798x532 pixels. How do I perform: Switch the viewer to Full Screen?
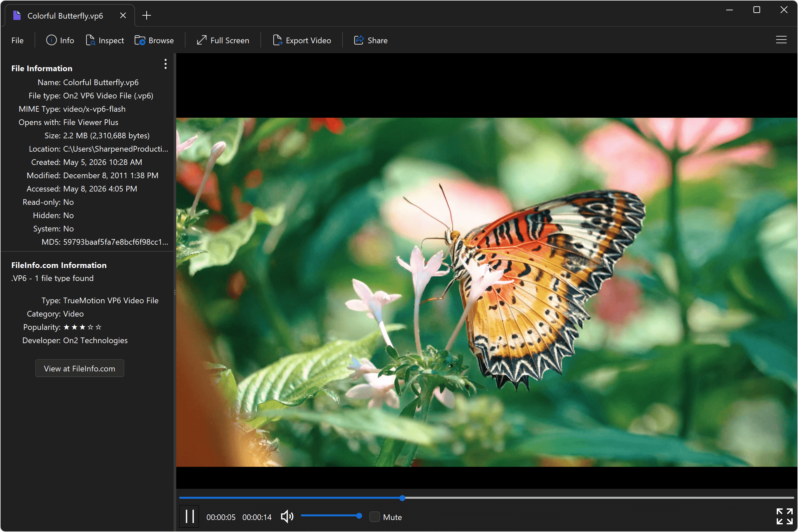tap(223, 40)
